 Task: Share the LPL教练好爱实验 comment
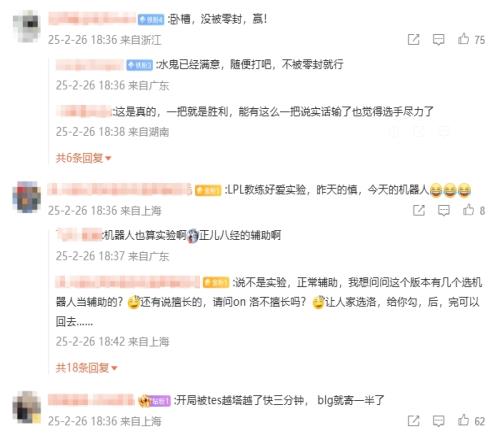(419, 210)
